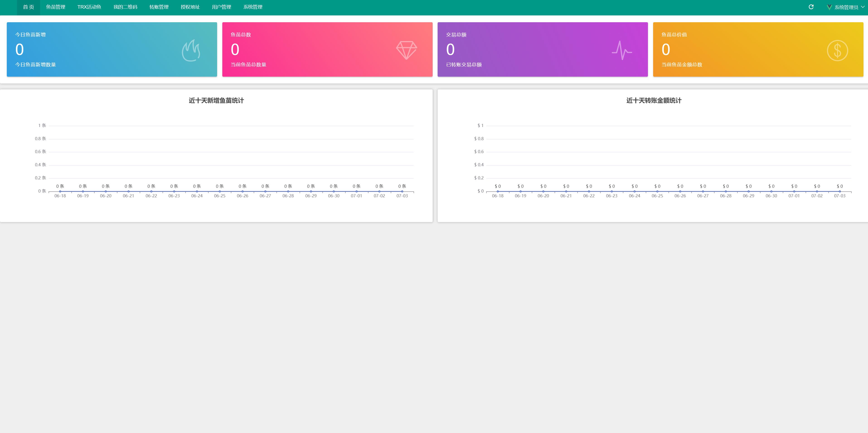Click the 06-27 data point in fish chart

[x=265, y=191]
